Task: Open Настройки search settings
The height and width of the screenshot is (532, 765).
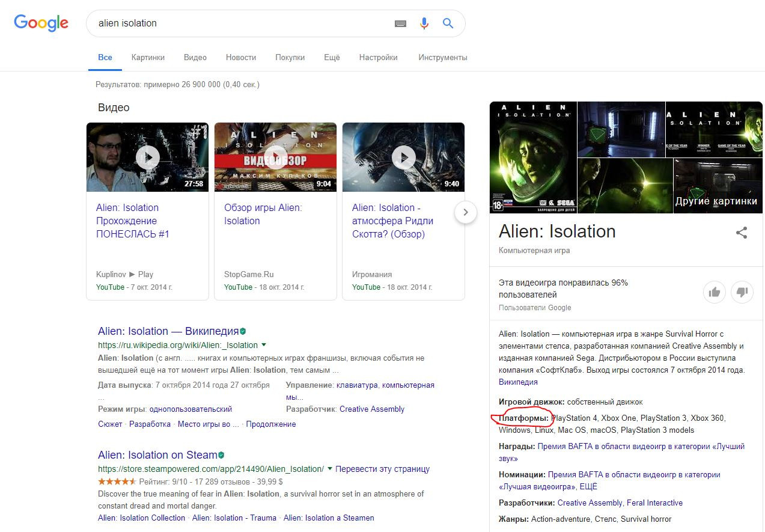Action: coord(379,58)
